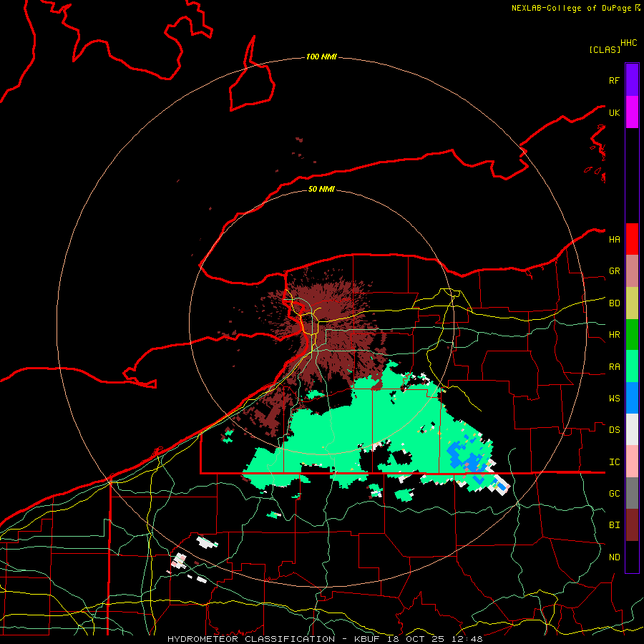Image resolution: width=644 pixels, height=644 pixels.
Task: Click the IC legend label
Action: [614, 462]
